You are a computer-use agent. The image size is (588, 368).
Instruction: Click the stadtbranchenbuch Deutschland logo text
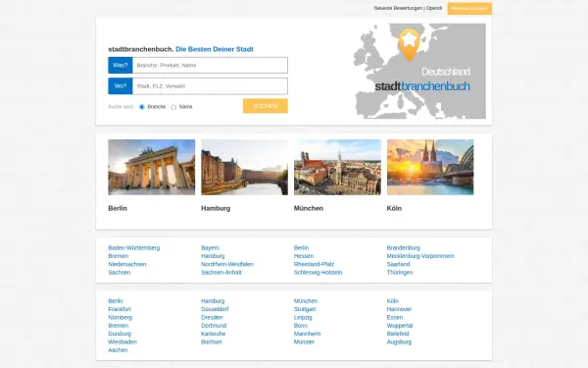(x=422, y=79)
